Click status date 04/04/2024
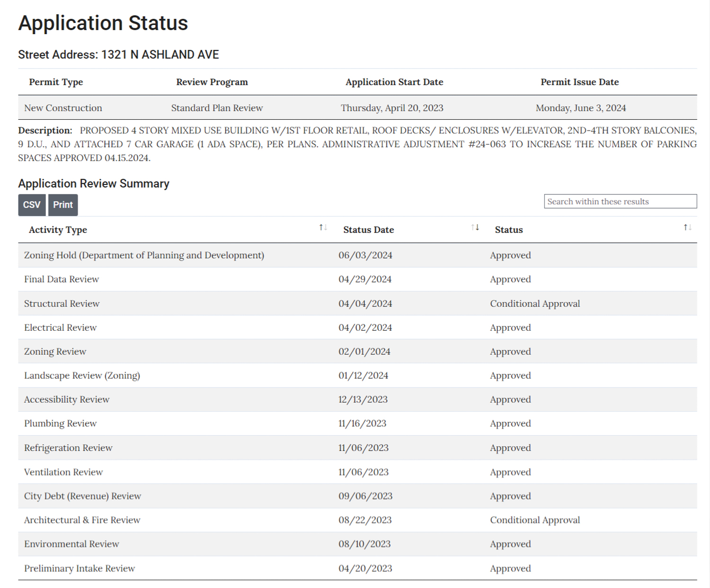The height and width of the screenshot is (588, 710). click(365, 304)
